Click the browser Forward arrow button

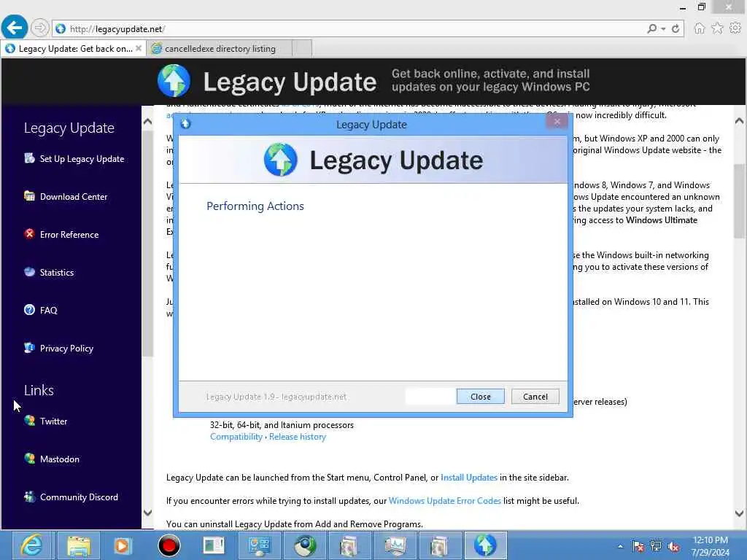click(x=40, y=28)
